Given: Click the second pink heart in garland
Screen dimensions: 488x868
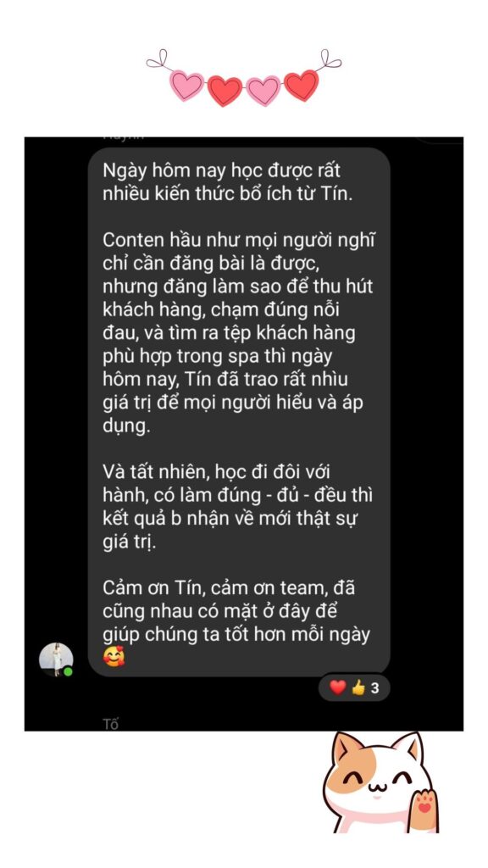Looking at the screenshot, I should (x=263, y=90).
